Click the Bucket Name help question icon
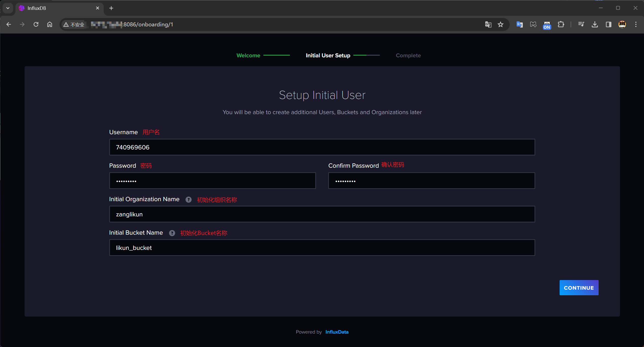 (172, 233)
